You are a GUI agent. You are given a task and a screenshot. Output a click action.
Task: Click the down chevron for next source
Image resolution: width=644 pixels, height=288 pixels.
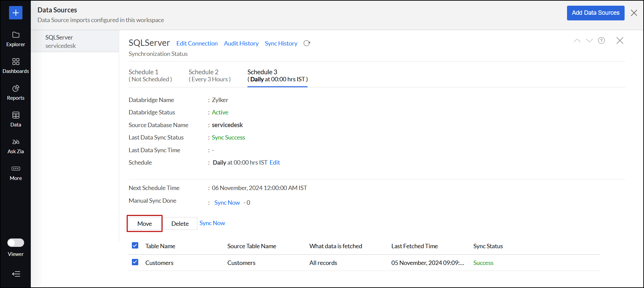(589, 40)
